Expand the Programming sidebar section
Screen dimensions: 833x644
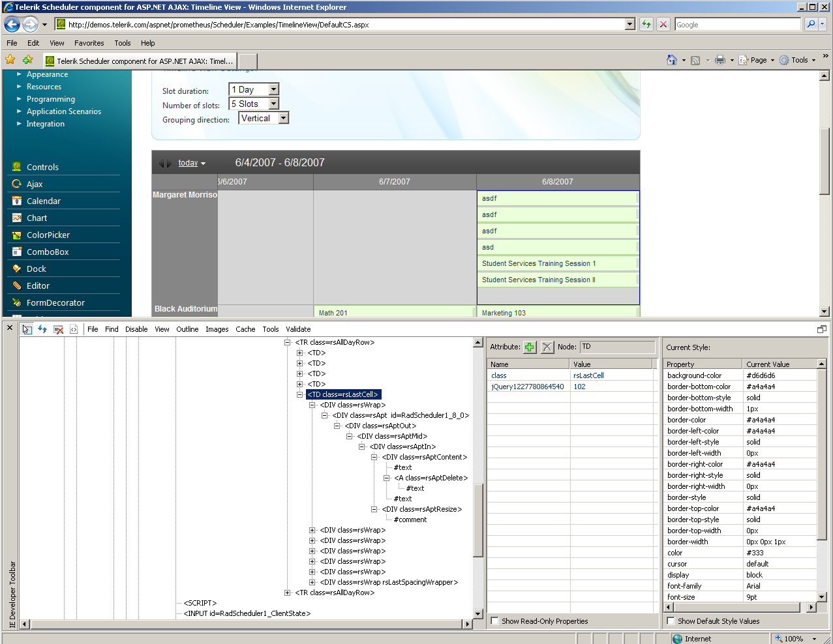point(19,99)
